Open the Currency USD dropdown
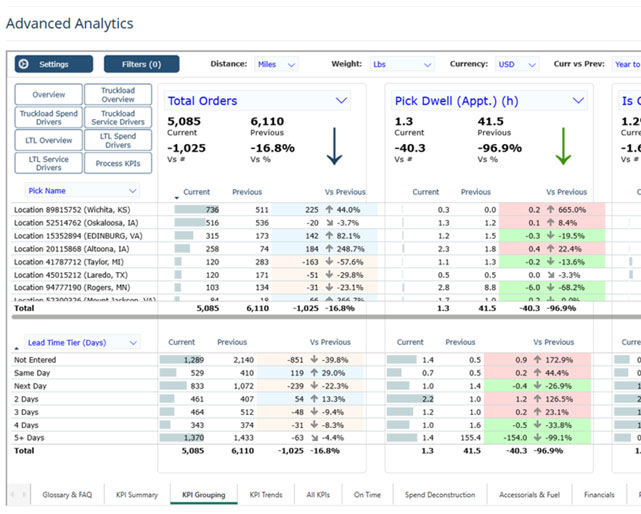The width and height of the screenshot is (641, 514). pos(514,64)
